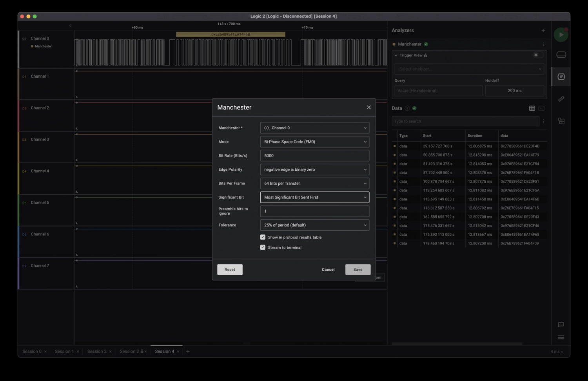
Task: Open Manchester analyzer three-dot options
Action: point(543,44)
